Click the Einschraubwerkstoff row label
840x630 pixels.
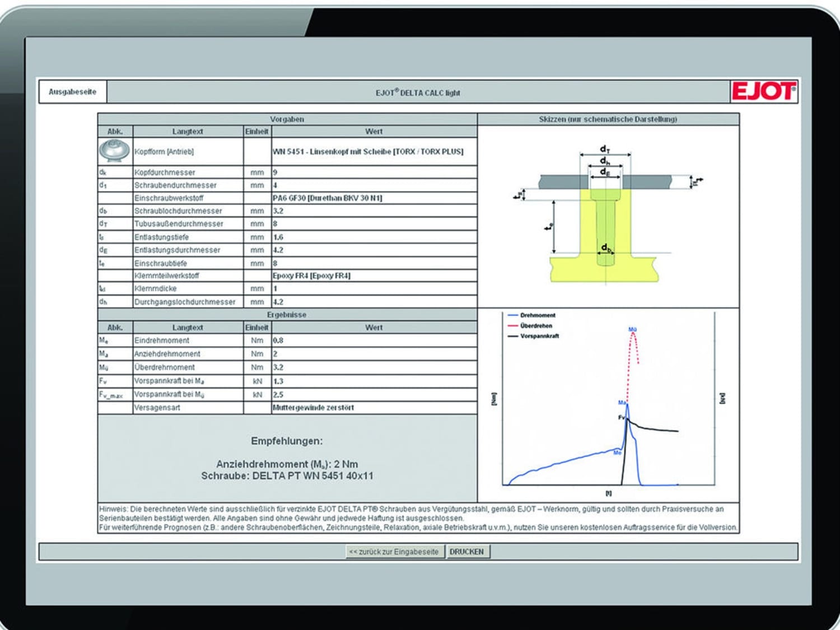[x=169, y=198]
